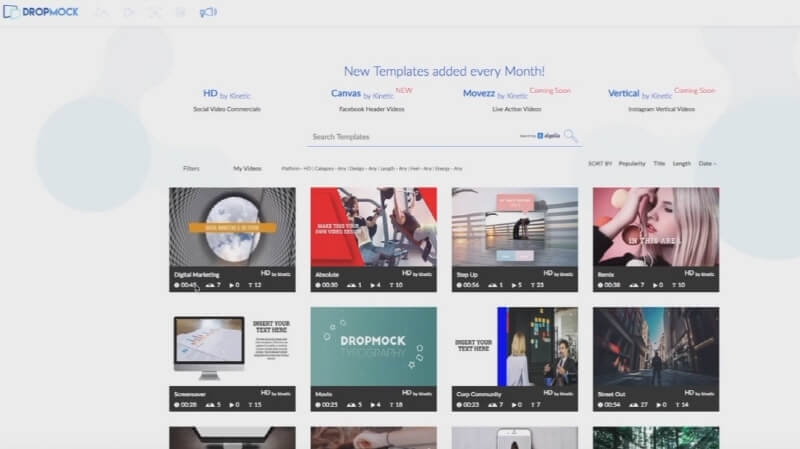
Task: Click the Algolia logo in search bar
Action: tap(548, 136)
